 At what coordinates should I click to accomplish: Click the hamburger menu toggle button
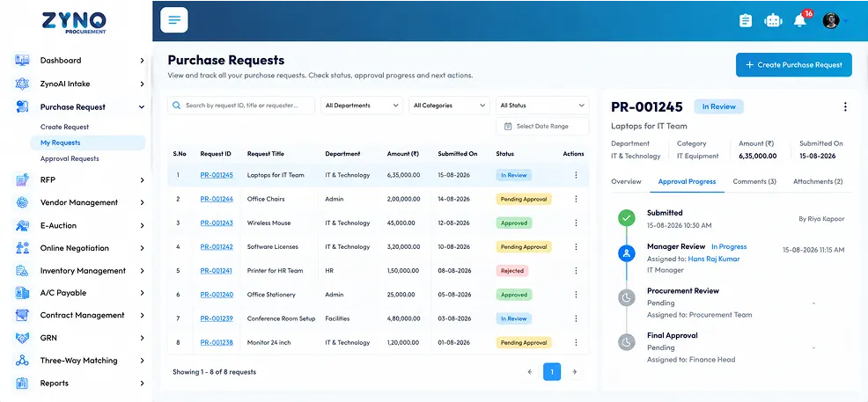tap(174, 20)
